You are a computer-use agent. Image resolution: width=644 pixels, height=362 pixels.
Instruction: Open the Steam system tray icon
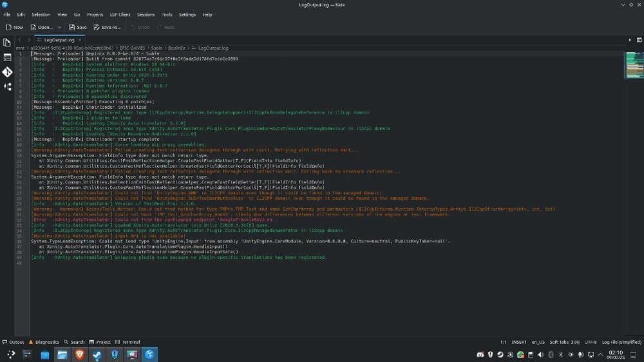500,355
